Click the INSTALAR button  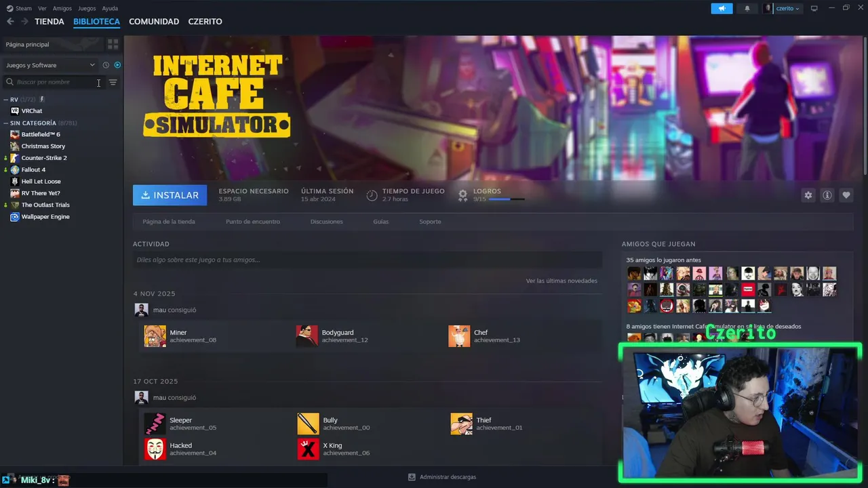click(x=170, y=195)
